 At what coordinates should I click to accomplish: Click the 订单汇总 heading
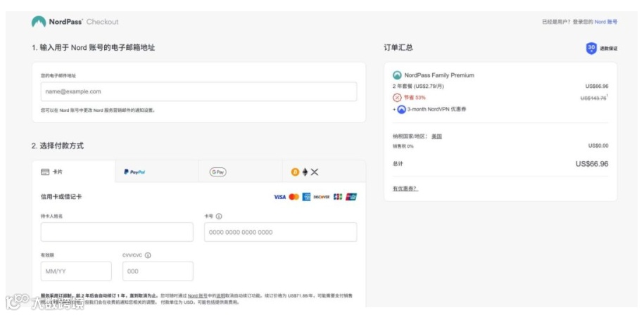[398, 48]
